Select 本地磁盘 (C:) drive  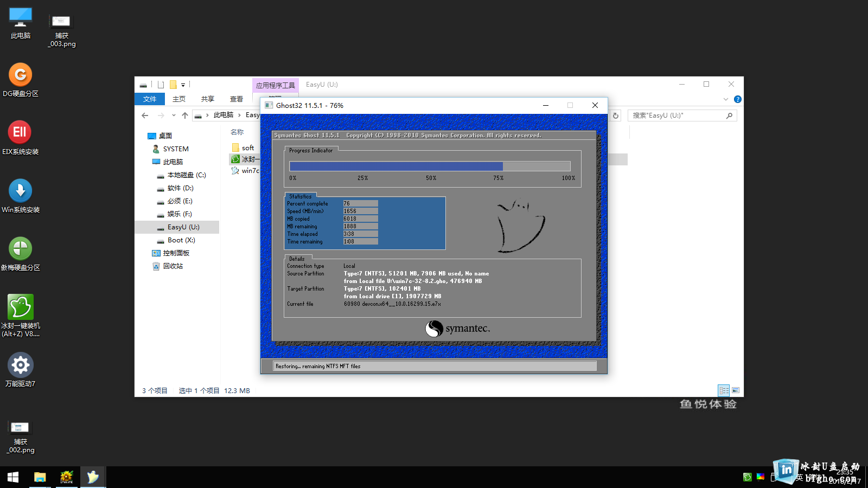(181, 175)
